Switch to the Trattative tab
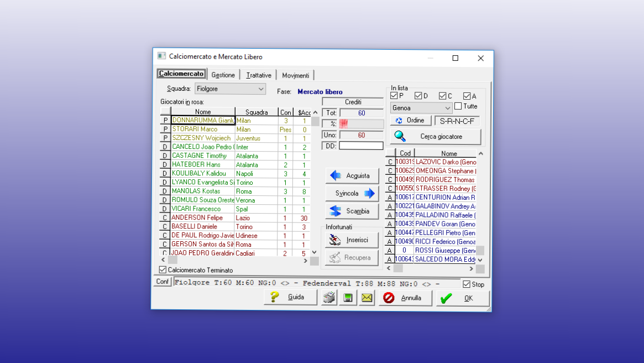Viewport: 644px width, 363px height. 258,75
